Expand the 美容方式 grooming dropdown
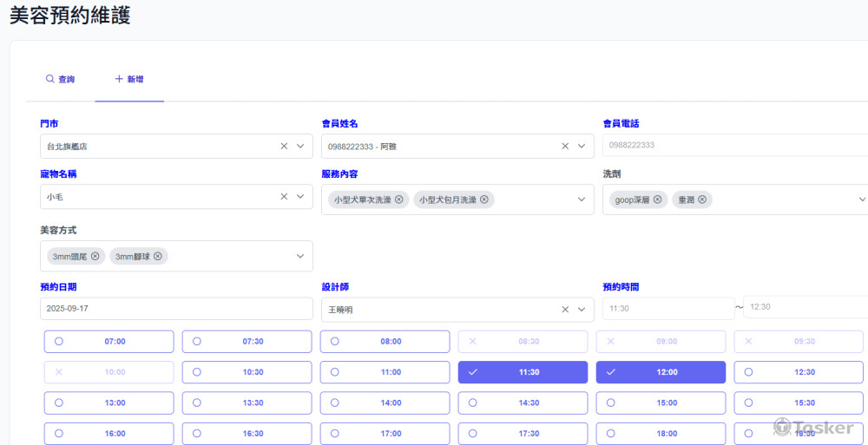The height and width of the screenshot is (445, 868). click(x=300, y=257)
